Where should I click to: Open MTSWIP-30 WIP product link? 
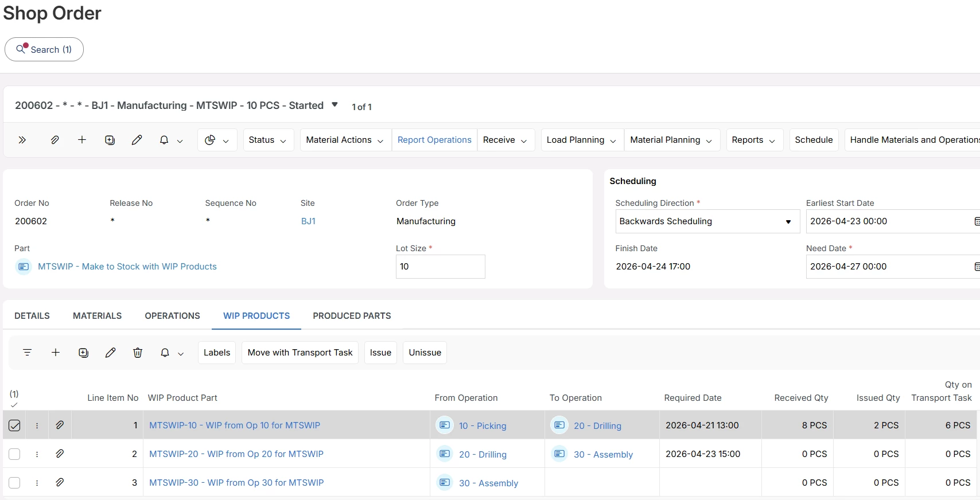click(236, 483)
